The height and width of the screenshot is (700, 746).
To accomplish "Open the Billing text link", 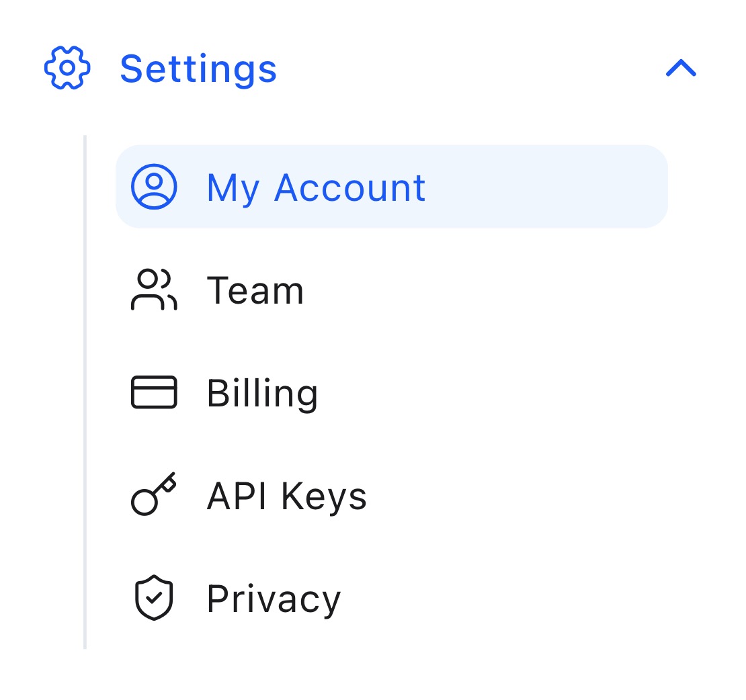I will pos(262,394).
